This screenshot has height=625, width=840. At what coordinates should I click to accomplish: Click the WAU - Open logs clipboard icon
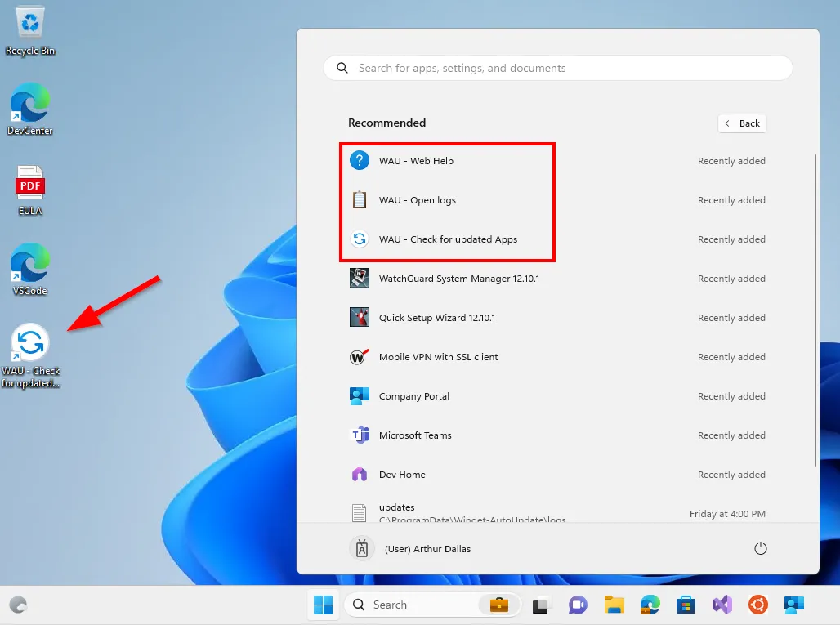pyautogui.click(x=360, y=200)
